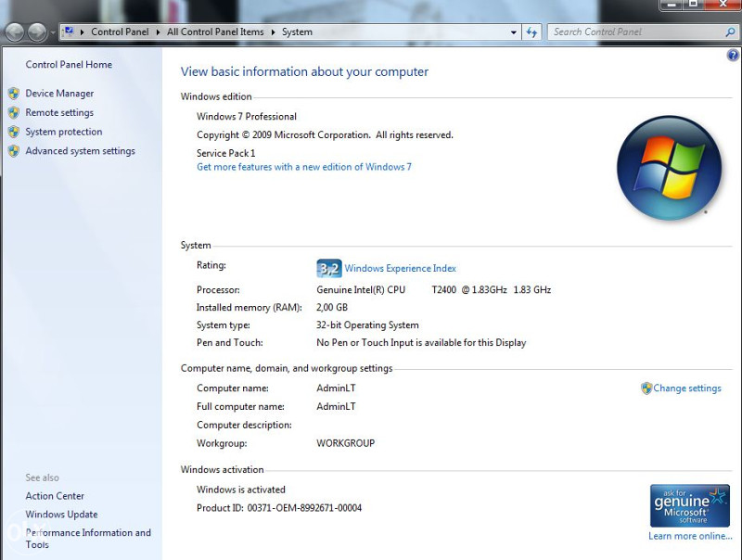
Task: Click the shield icon beside Device Manager
Action: pos(14,93)
